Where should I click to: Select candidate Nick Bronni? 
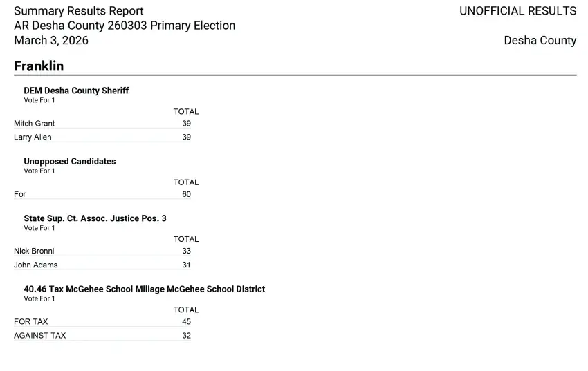(x=34, y=251)
